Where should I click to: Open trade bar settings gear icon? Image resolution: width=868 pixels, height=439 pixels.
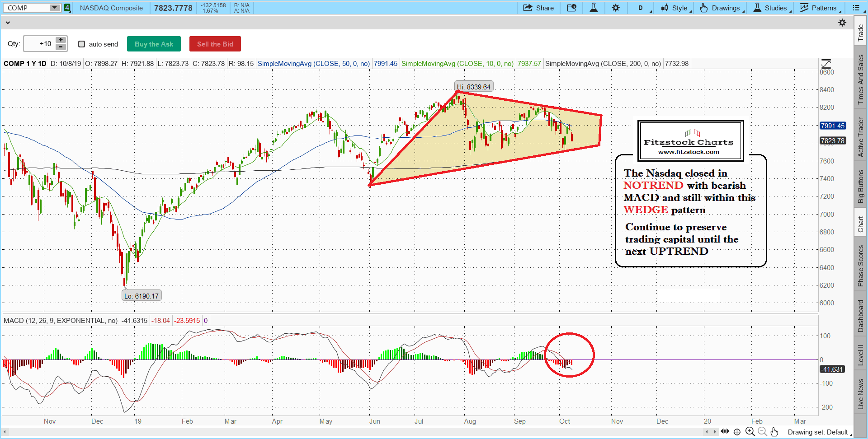[x=842, y=23]
